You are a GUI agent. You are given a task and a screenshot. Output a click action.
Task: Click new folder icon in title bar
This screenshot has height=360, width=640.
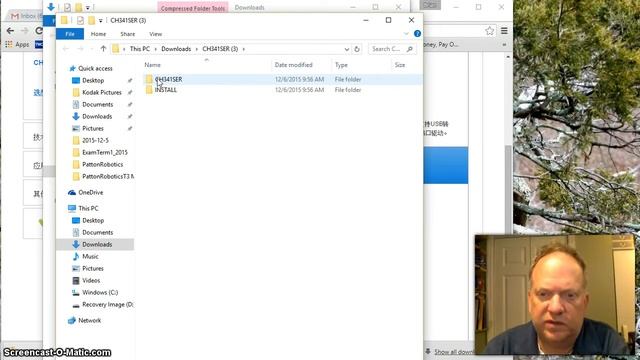[91, 20]
